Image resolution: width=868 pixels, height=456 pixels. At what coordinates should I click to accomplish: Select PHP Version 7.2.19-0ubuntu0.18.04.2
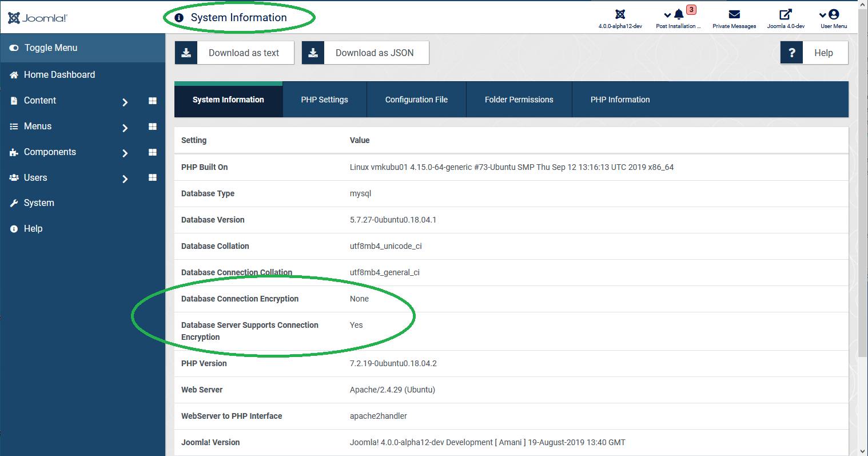393,363
